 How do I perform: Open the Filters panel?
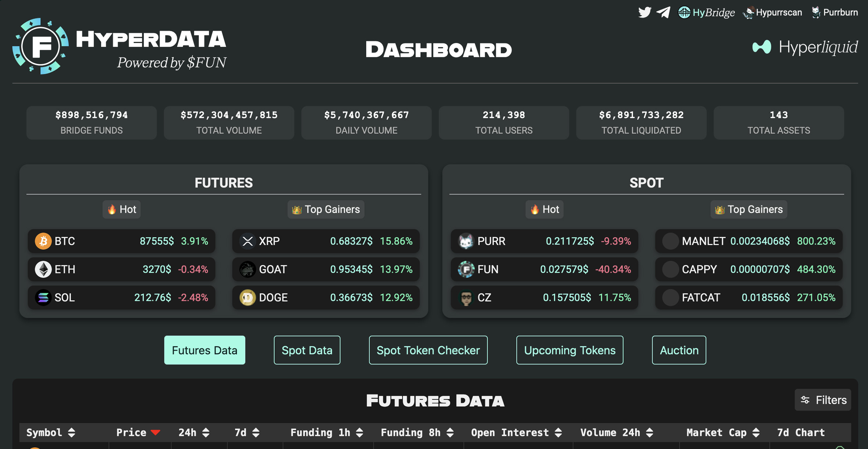point(823,400)
